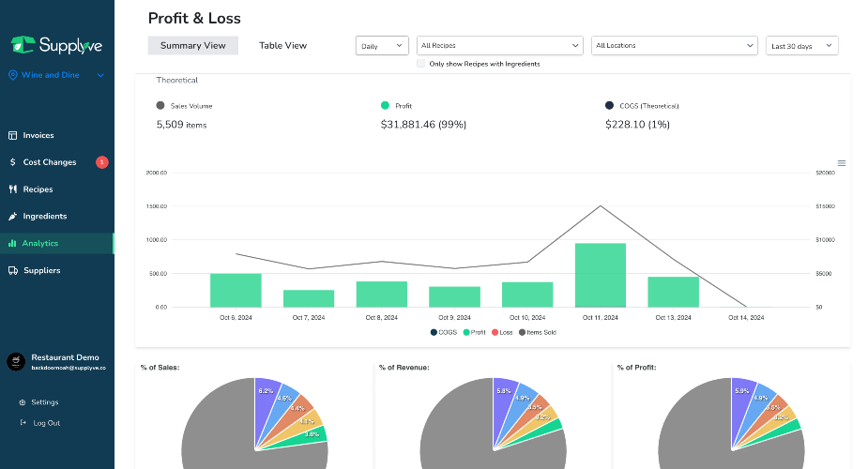
Task: Open the Last 30 days dropdown
Action: (x=801, y=46)
